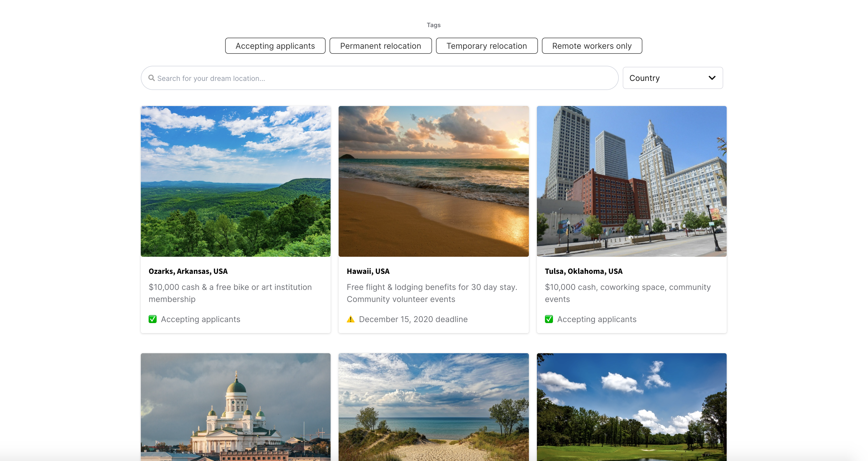This screenshot has width=868, height=461.
Task: Click the Hawaii beach sunset photo
Action: pos(433,181)
